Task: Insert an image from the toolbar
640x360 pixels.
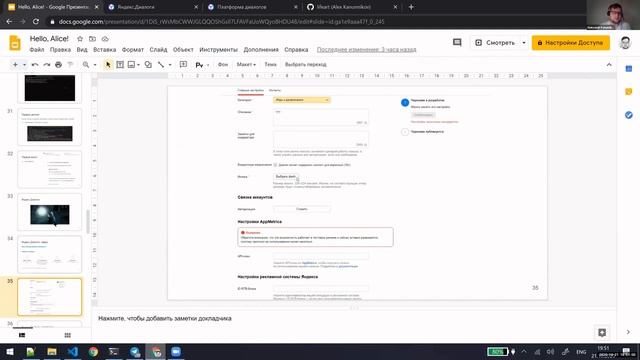Action: [x=131, y=64]
